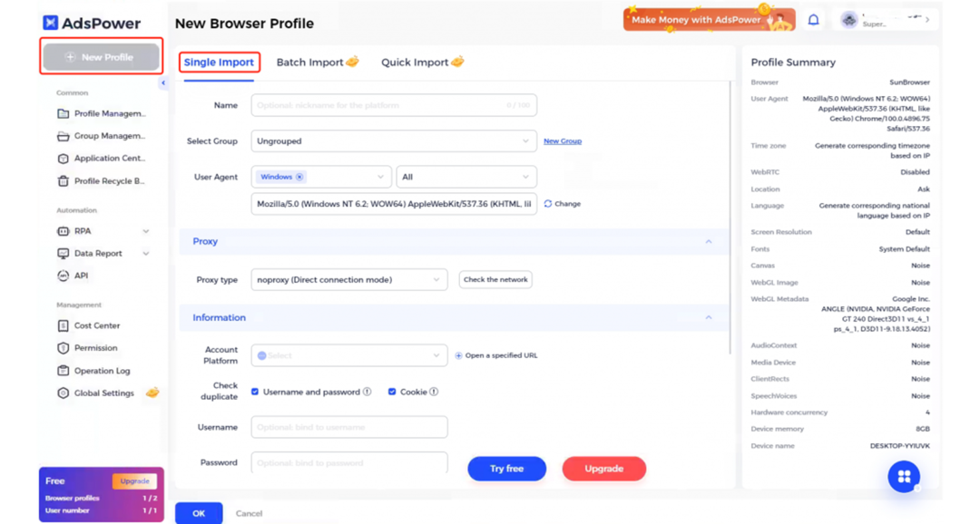980x524 pixels.
Task: Open user account menu chevron
Action: (x=927, y=20)
